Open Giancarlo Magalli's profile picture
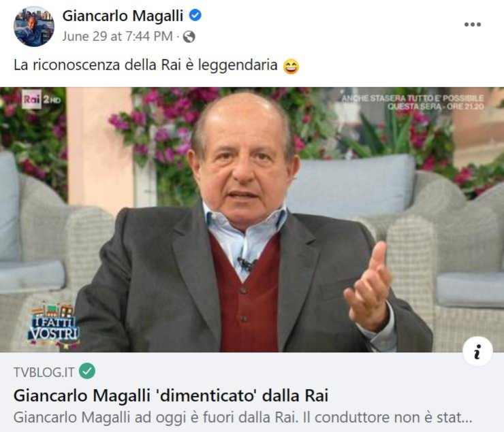504x432 pixels. pos(34,27)
